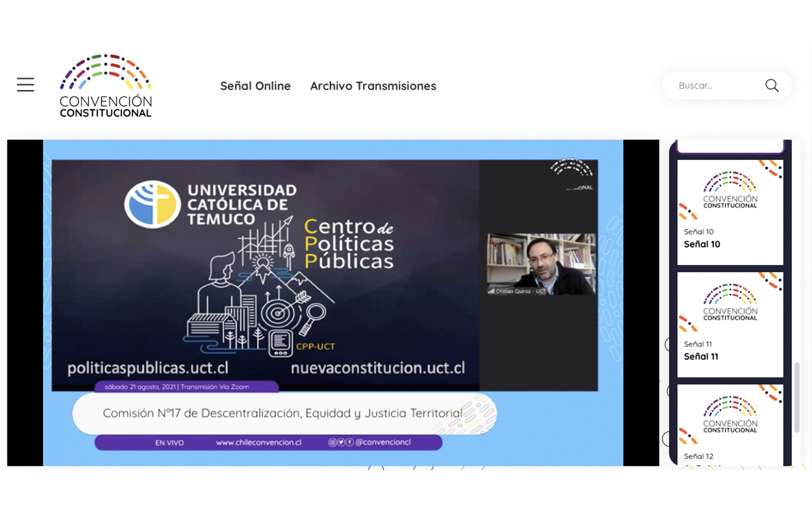812x517 pixels.
Task: Click politicaspublicas.uct.cl text in video
Action: point(148,368)
